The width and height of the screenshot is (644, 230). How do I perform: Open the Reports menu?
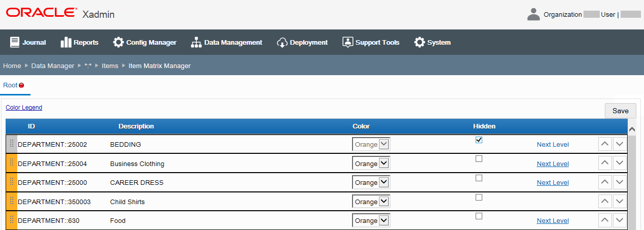[x=79, y=42]
